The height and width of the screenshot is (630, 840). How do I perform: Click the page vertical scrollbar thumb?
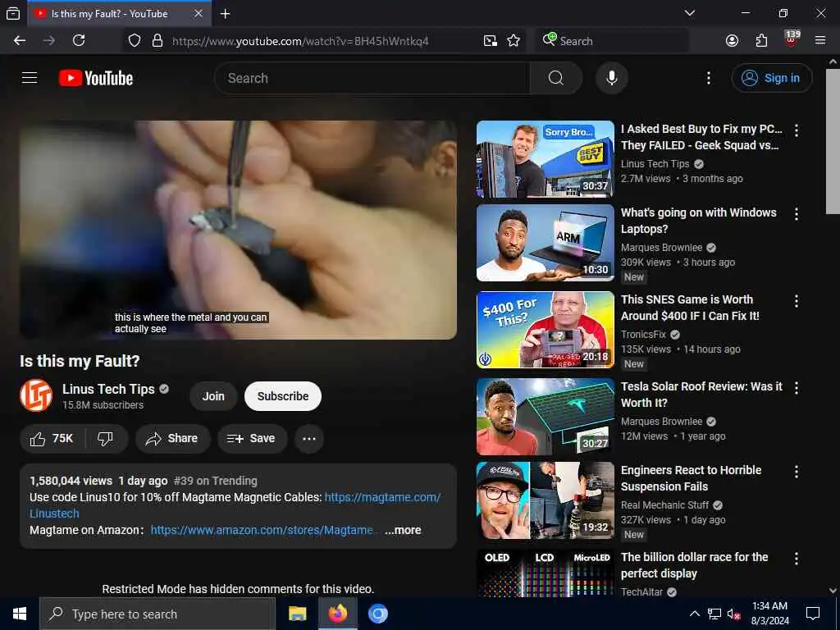point(833,141)
